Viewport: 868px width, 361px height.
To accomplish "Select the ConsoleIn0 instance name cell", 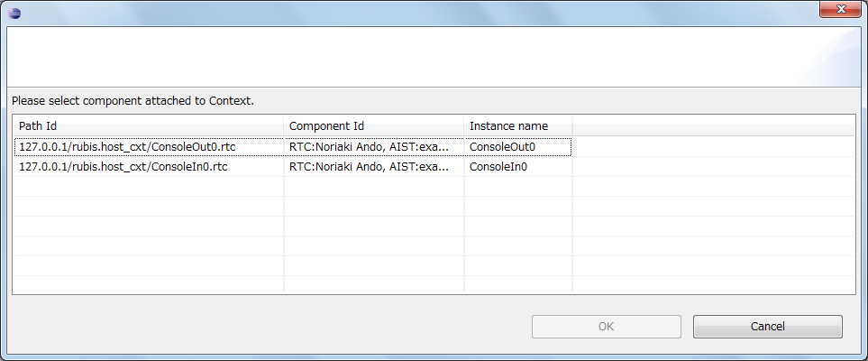I will tap(517, 167).
